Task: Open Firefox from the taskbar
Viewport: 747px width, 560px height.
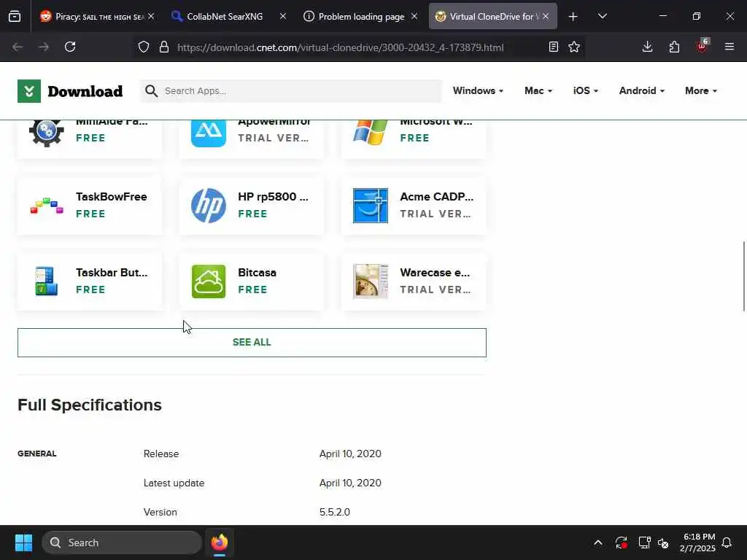Action: tap(220, 542)
